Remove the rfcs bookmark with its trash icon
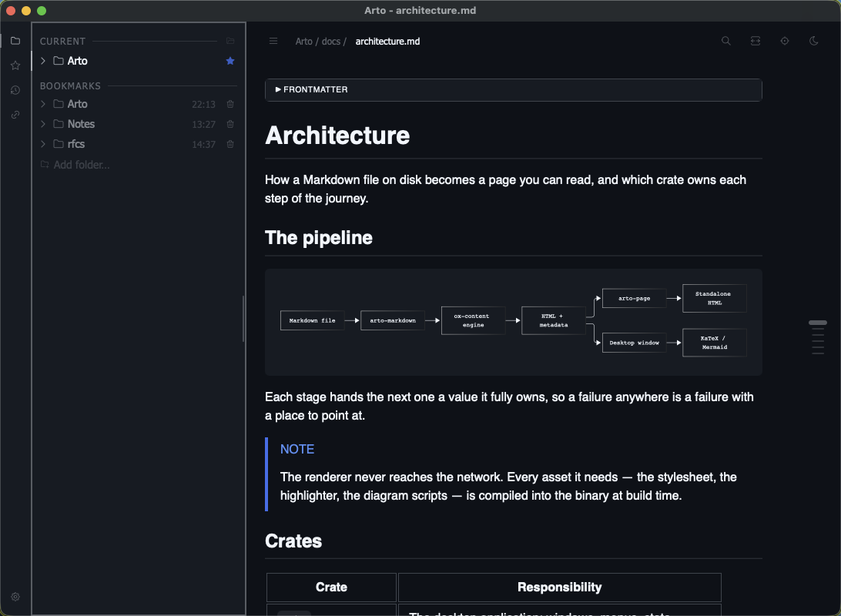The height and width of the screenshot is (616, 841). point(230,144)
